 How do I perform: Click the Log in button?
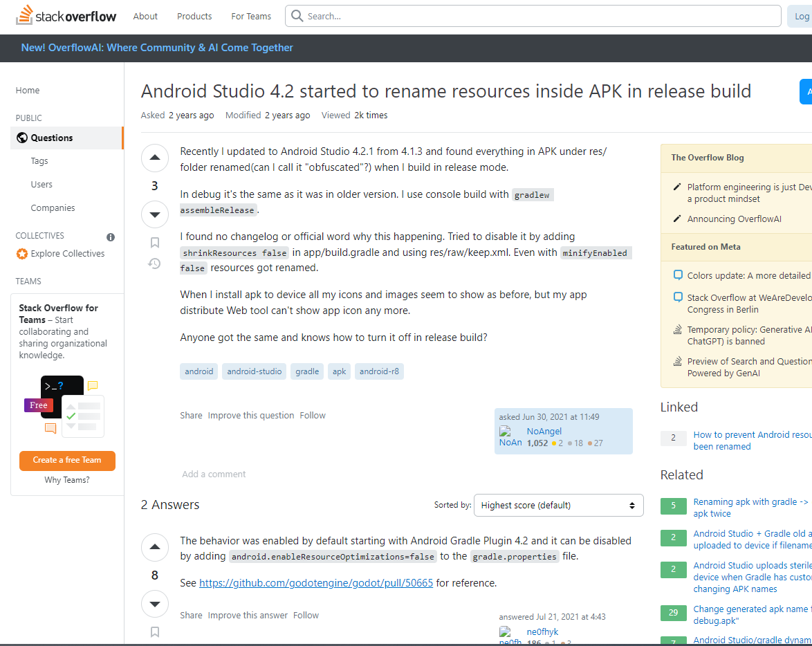coord(801,16)
